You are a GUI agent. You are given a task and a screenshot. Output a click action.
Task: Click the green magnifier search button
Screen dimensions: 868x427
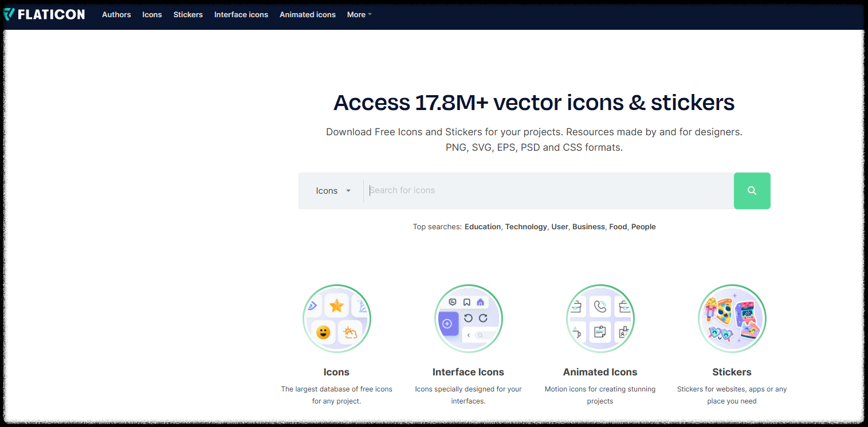click(752, 191)
